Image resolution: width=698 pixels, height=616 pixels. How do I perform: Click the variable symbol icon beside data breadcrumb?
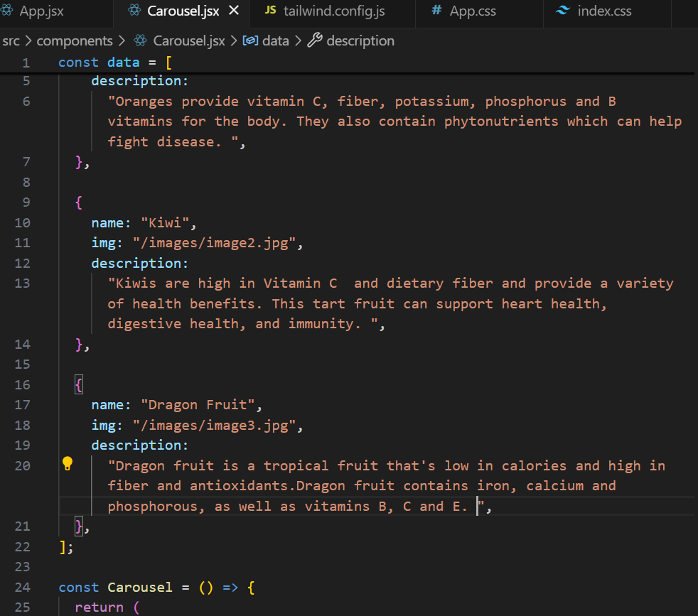point(250,40)
